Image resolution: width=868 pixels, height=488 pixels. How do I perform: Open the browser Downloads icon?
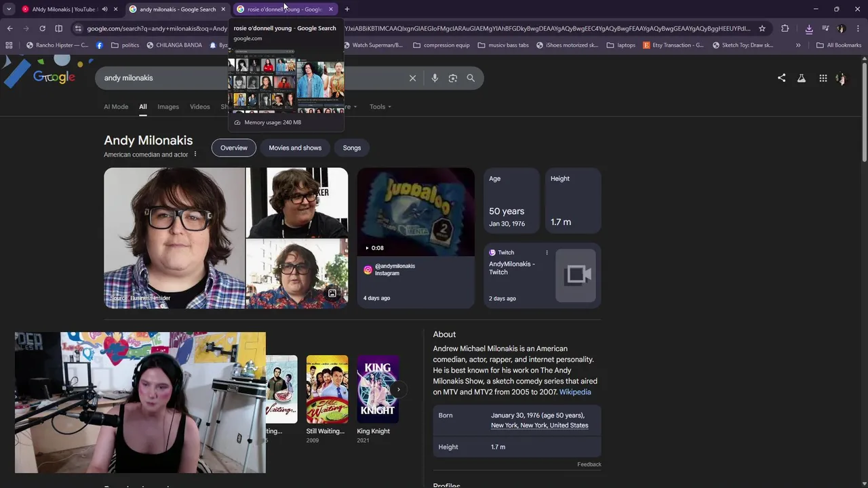click(809, 28)
